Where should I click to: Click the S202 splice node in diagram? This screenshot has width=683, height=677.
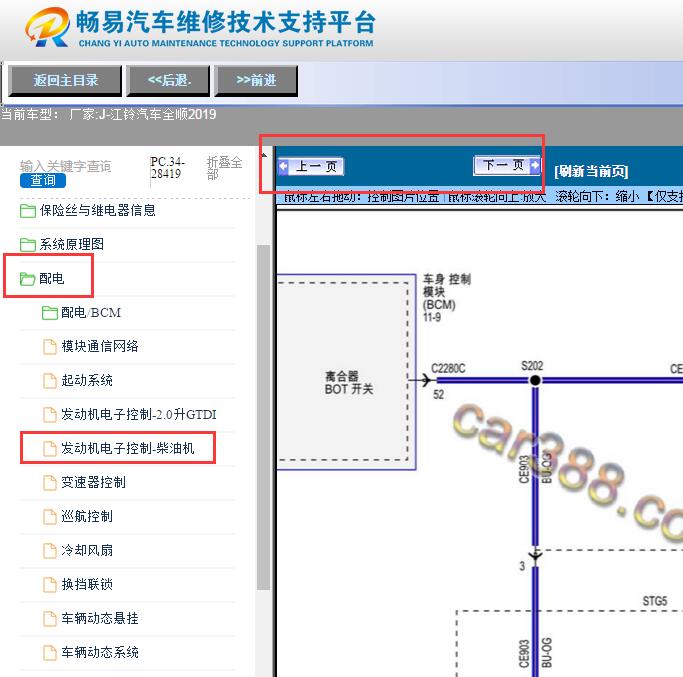coord(535,380)
